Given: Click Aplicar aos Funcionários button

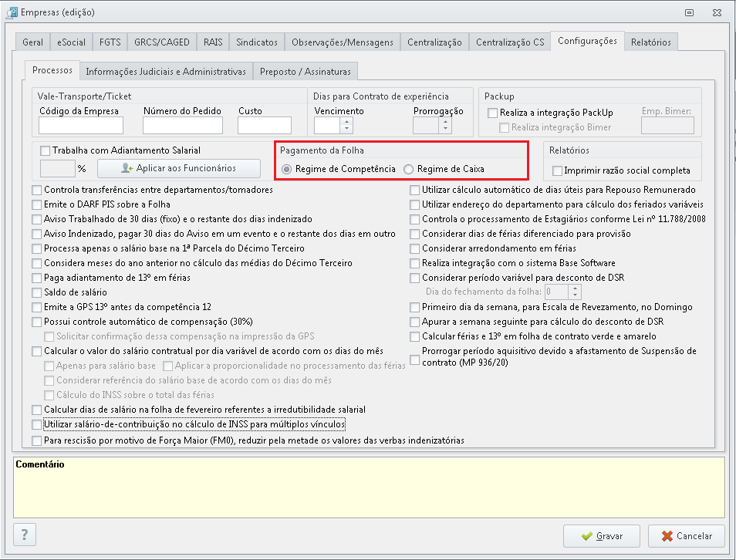Looking at the screenshot, I should point(179,168).
